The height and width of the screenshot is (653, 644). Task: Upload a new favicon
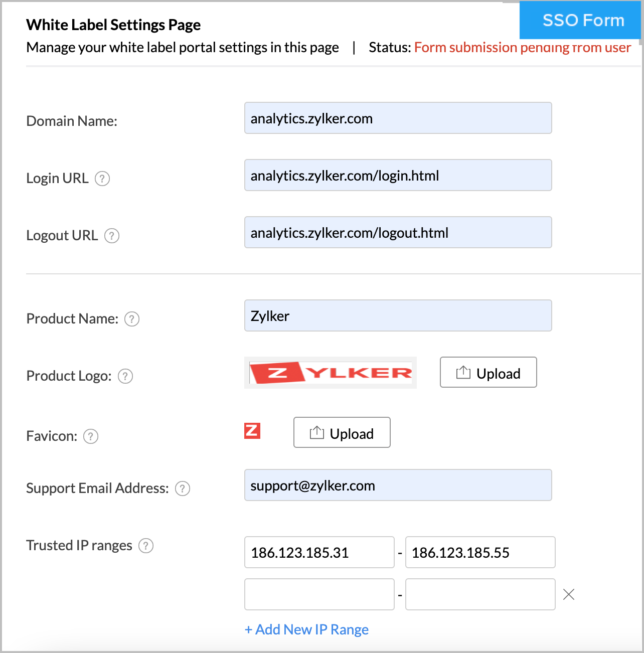click(x=342, y=432)
